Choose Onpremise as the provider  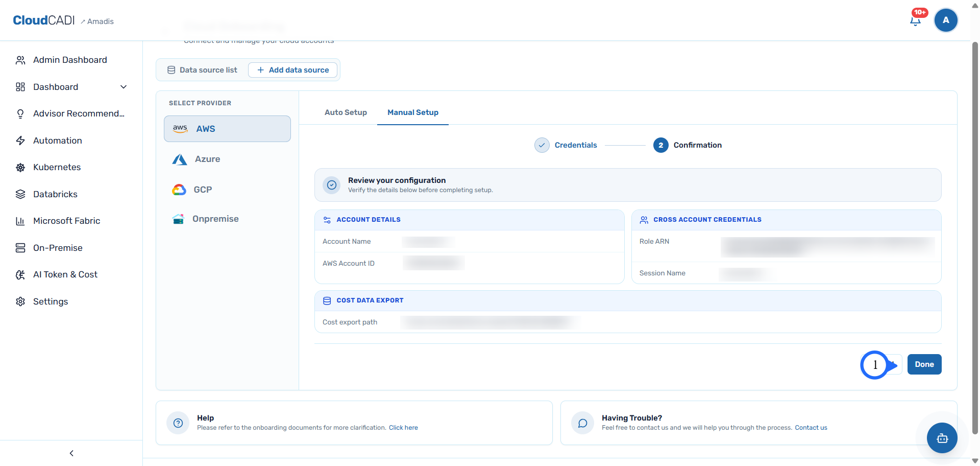[227, 219]
